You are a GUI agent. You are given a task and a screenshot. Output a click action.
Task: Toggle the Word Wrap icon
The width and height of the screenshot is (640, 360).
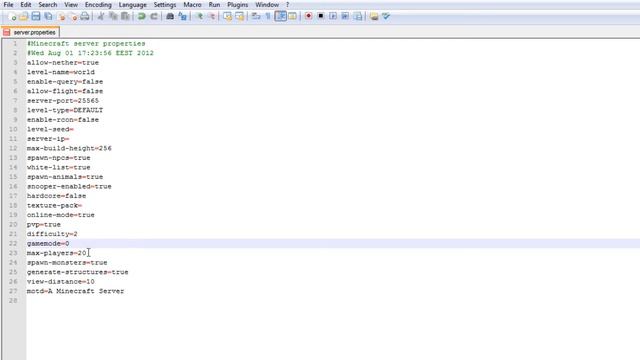pyautogui.click(x=256, y=16)
